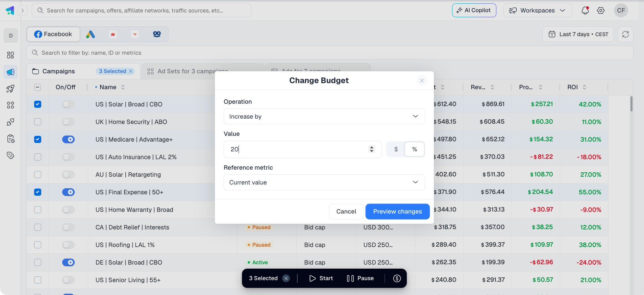This screenshot has width=644, height=295.
Task: Open the Operation dropdown
Action: [324, 117]
